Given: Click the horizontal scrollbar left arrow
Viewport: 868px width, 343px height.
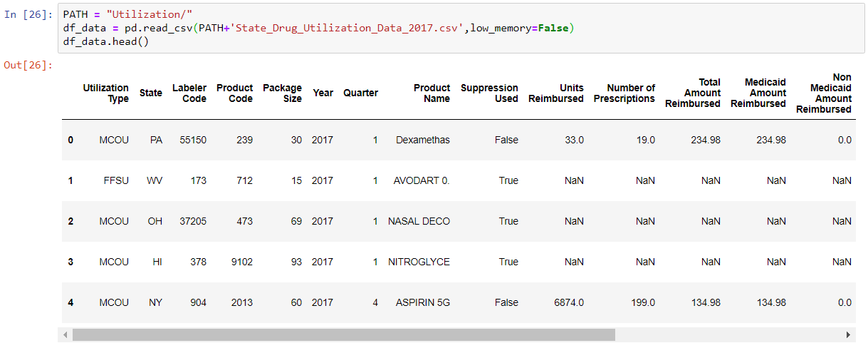Looking at the screenshot, I should coord(66,334).
